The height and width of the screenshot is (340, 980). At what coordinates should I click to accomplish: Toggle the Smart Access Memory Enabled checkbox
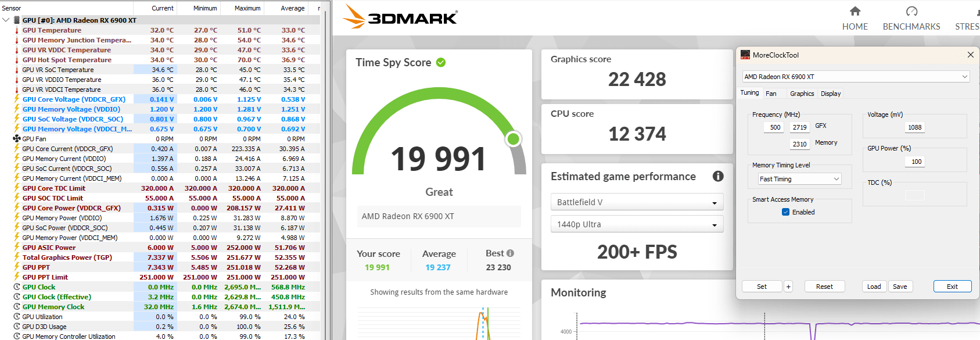tap(785, 212)
